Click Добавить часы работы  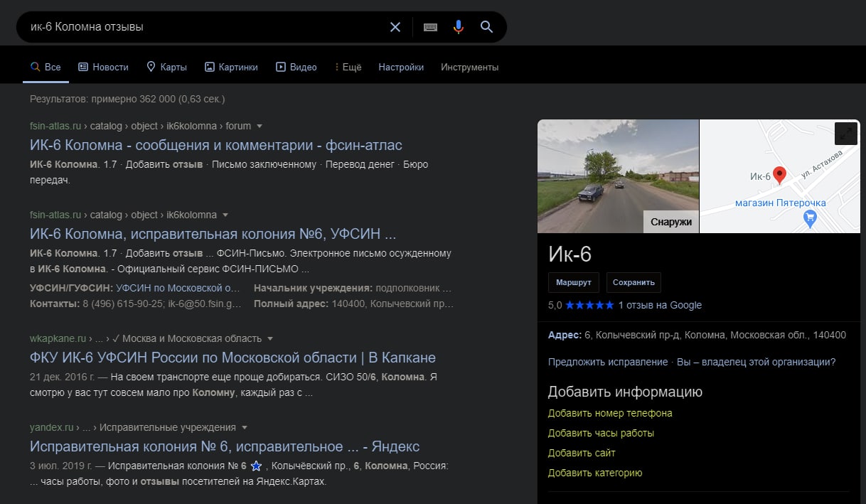click(601, 433)
